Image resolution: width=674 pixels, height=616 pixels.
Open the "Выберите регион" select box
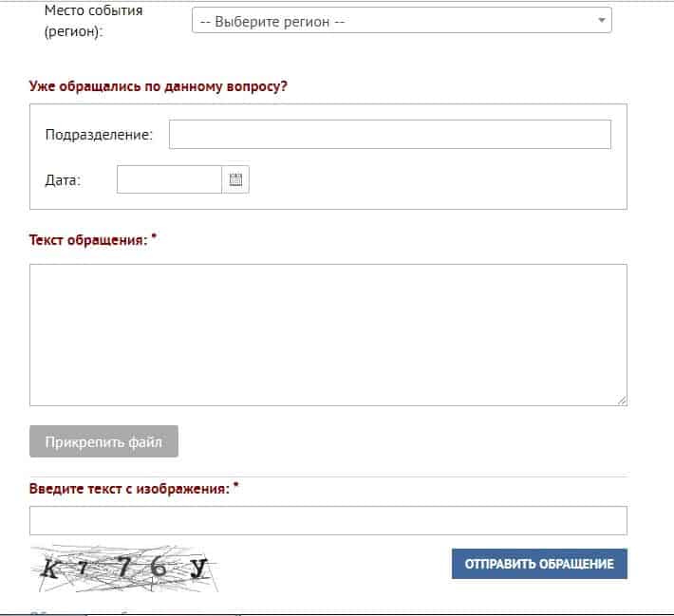401,20
